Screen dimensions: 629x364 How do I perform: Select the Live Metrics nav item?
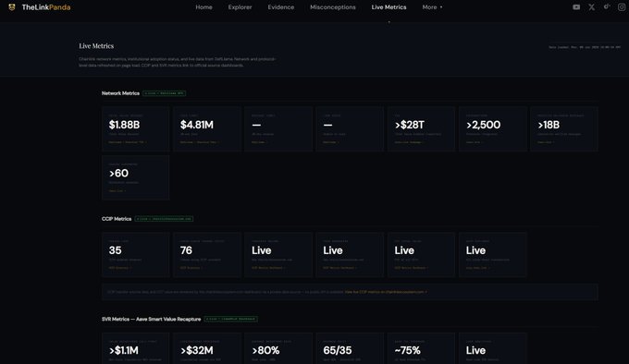tap(388, 7)
